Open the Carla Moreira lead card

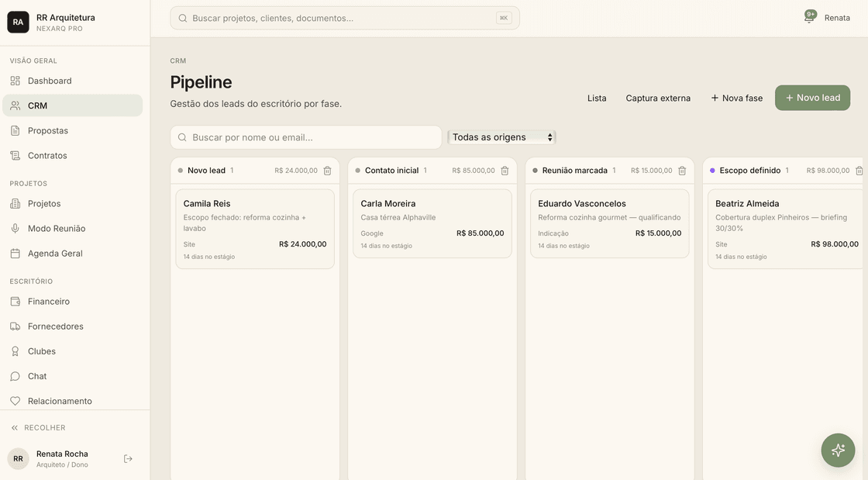pos(432,223)
